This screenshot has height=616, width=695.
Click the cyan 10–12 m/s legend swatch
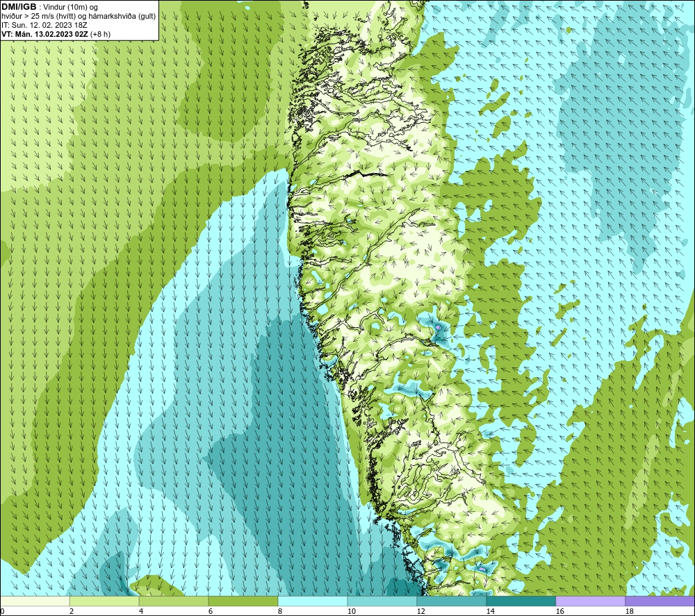(x=382, y=601)
